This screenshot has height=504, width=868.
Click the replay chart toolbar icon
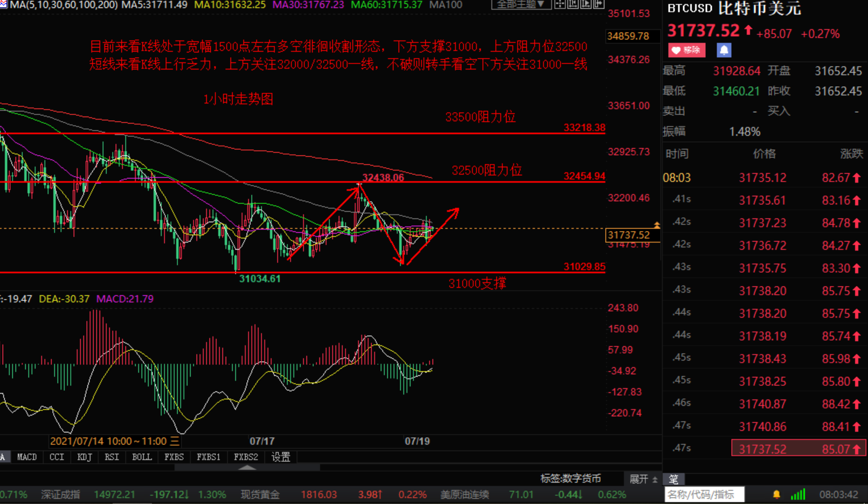point(586,4)
